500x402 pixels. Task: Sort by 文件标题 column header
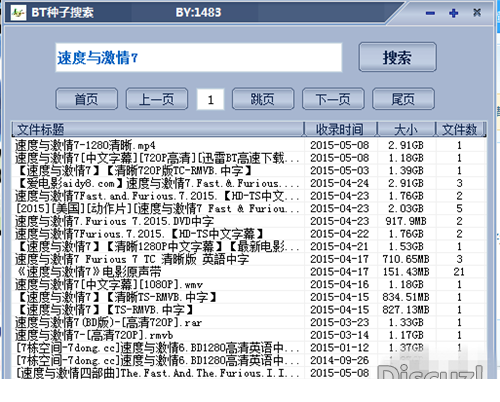click(158, 129)
